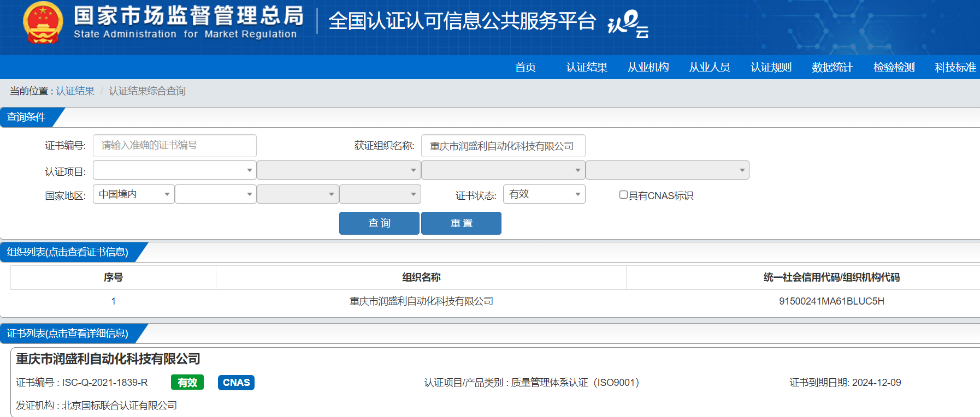
Task: Click the green 有效 status badge
Action: (x=187, y=383)
